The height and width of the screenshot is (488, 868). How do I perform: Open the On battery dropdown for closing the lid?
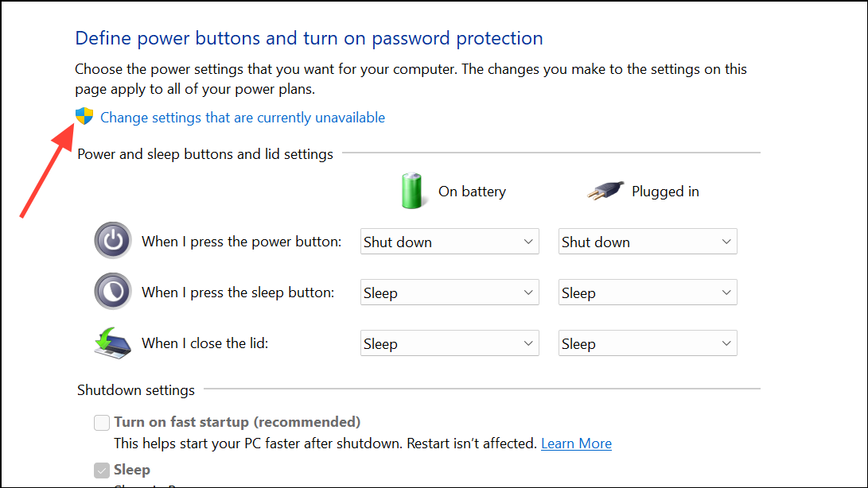point(450,343)
